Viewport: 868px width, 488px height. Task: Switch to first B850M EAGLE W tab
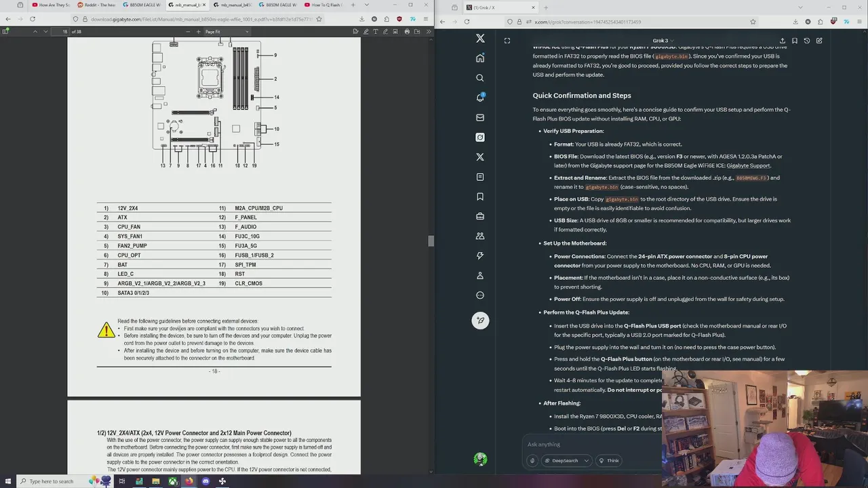(x=141, y=5)
